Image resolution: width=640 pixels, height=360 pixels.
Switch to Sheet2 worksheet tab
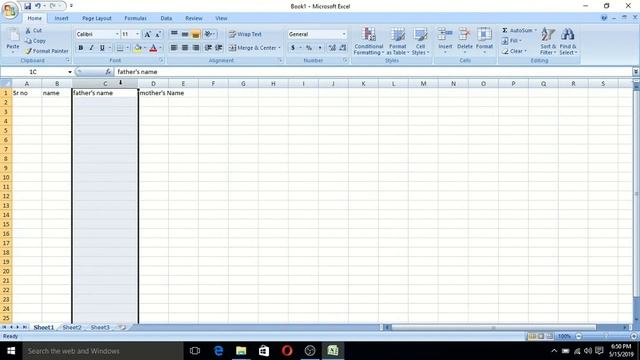72,327
